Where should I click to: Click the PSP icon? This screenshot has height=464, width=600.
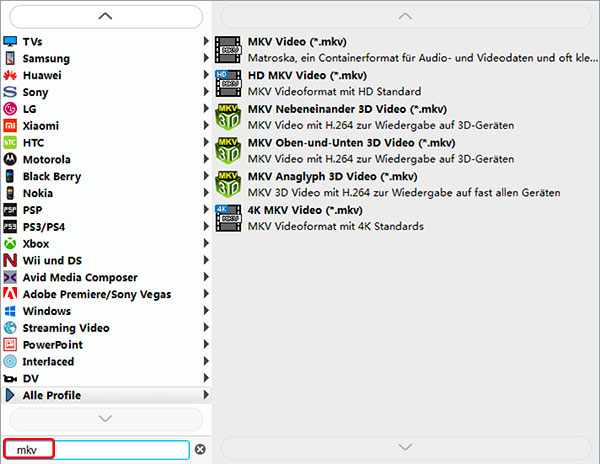click(10, 210)
